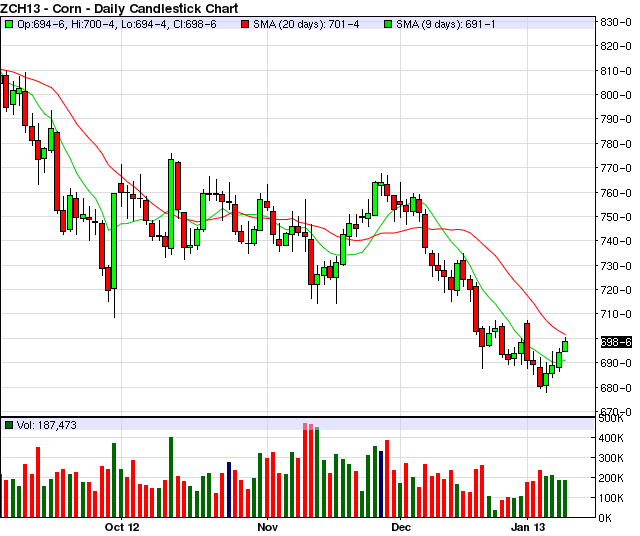Click the 740-0 price axis label
640x536 pixels.
tap(616, 241)
